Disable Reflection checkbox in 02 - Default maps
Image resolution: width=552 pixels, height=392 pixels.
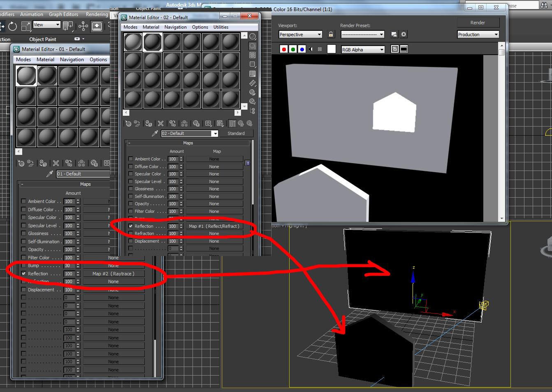(131, 226)
